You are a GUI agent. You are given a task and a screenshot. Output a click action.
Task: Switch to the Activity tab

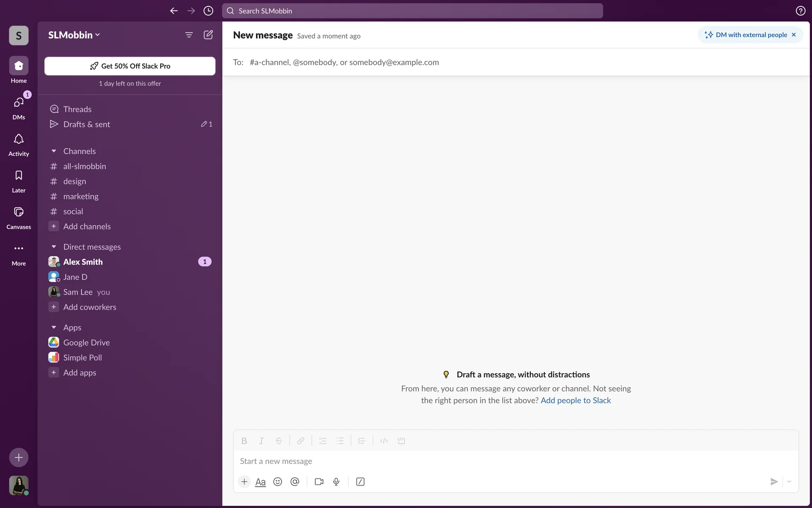(x=19, y=144)
